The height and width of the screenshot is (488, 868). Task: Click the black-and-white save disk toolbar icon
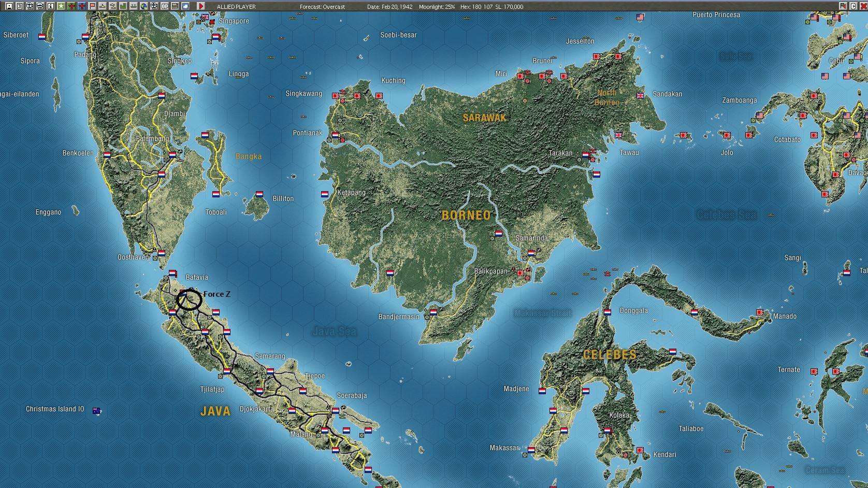(9, 6)
